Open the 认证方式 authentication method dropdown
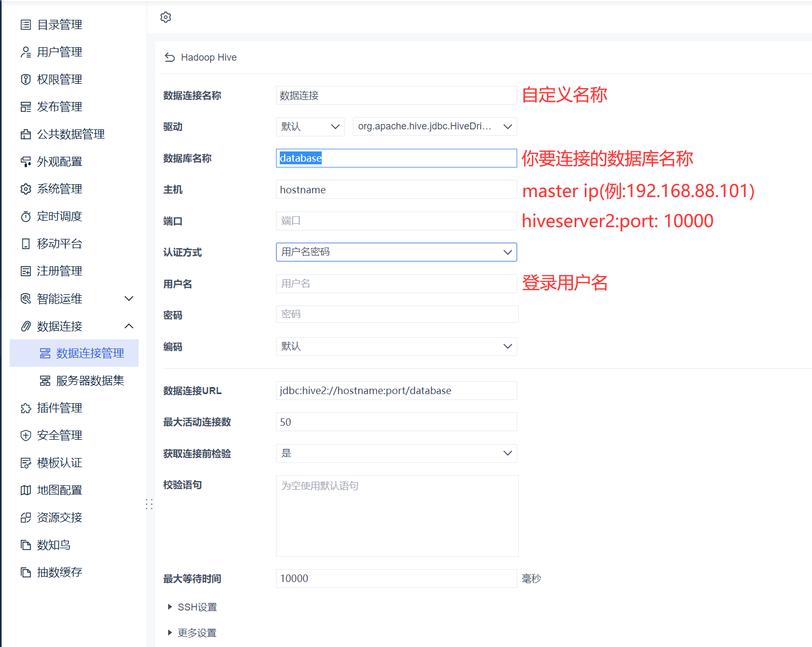Viewport: 812px width, 647px height. tap(396, 252)
